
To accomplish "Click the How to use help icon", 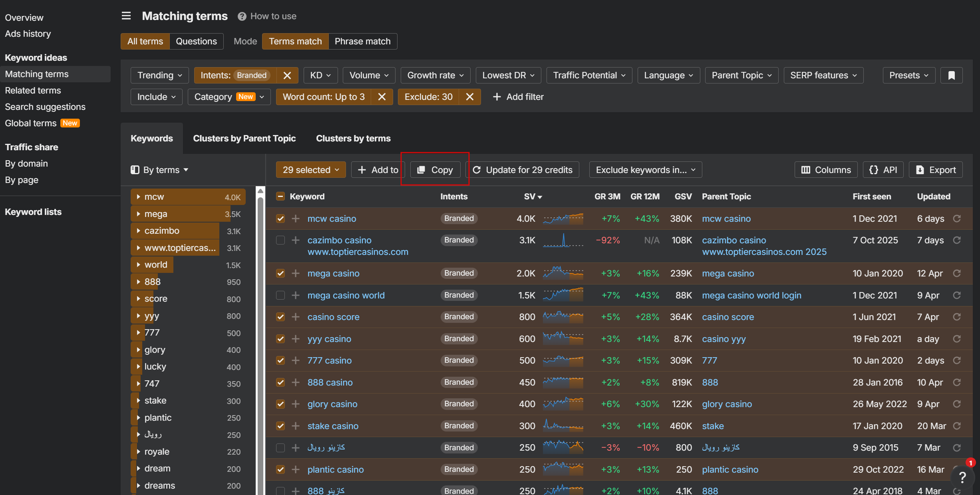I will tap(242, 16).
